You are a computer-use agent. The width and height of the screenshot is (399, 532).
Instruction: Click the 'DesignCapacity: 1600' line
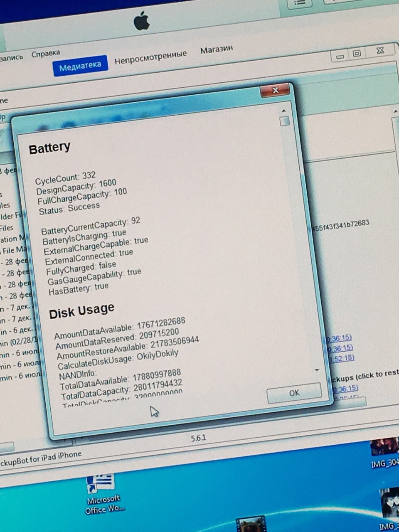pos(76,187)
